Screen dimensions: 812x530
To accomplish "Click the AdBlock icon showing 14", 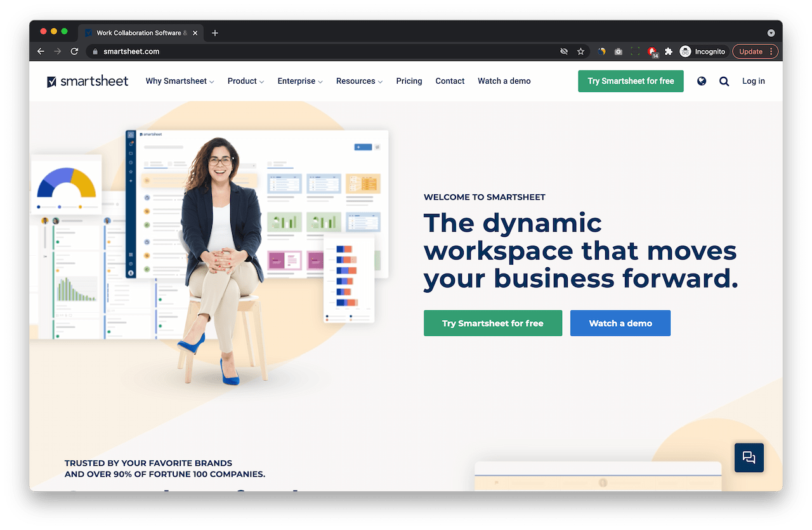I will coord(652,51).
